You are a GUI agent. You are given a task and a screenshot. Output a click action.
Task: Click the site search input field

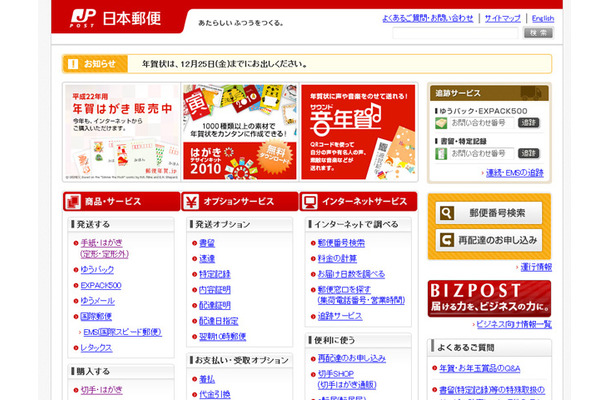tap(455, 33)
